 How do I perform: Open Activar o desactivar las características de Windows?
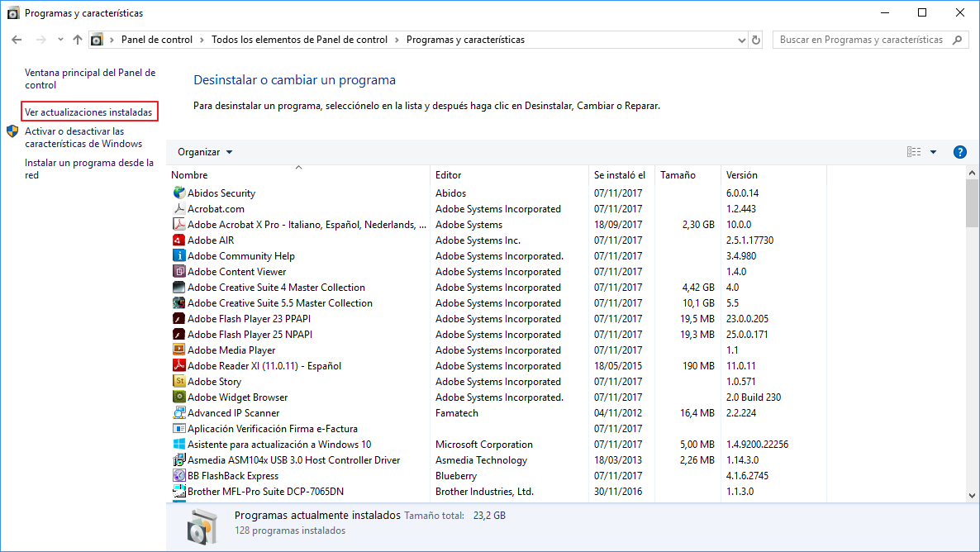click(83, 137)
